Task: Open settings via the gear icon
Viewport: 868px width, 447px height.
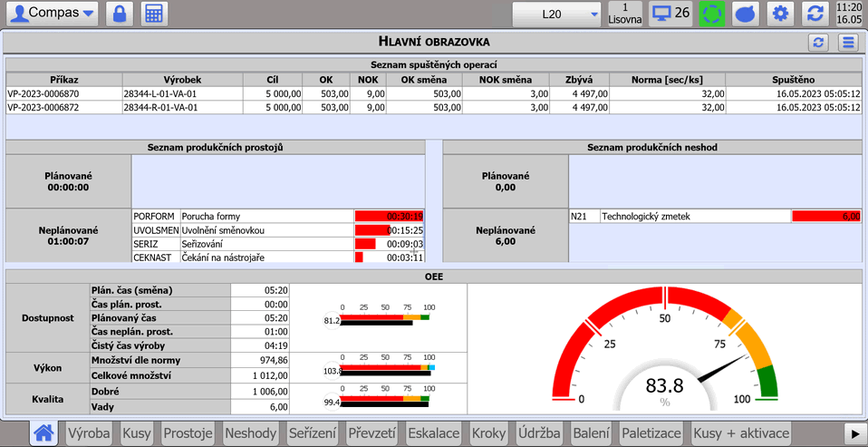Action: tap(780, 14)
